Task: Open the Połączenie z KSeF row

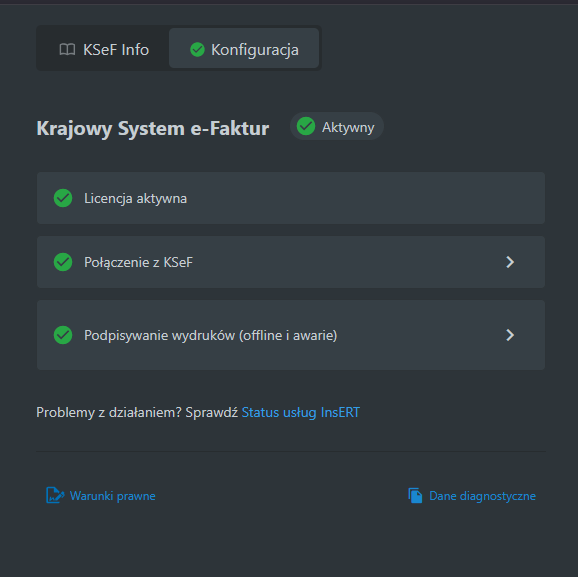Action: coord(291,262)
